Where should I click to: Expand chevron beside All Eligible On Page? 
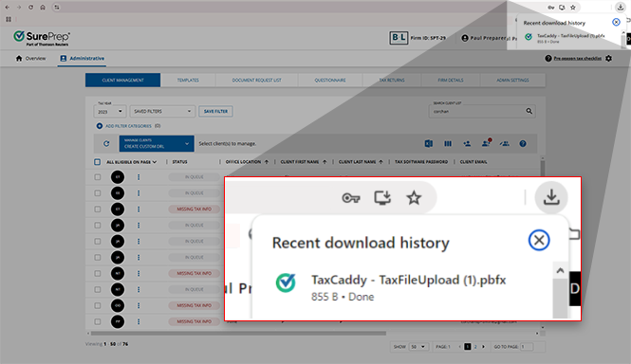pyautogui.click(x=155, y=162)
